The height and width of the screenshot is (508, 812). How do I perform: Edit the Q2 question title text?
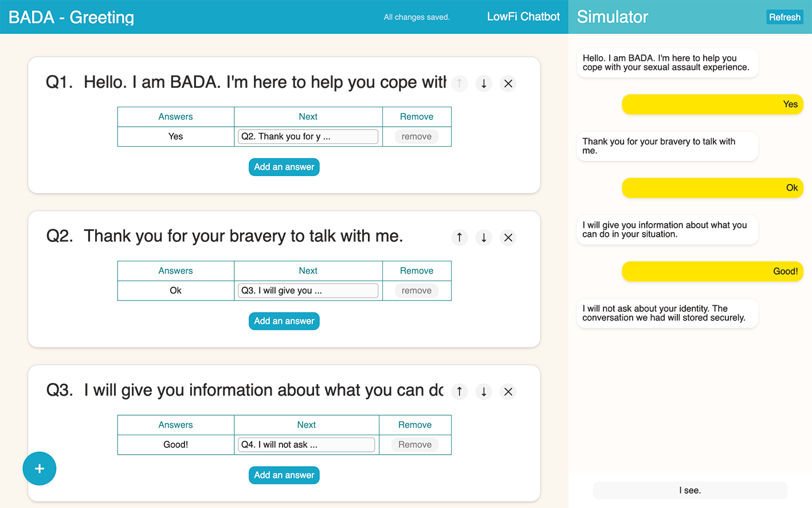pyautogui.click(x=244, y=236)
